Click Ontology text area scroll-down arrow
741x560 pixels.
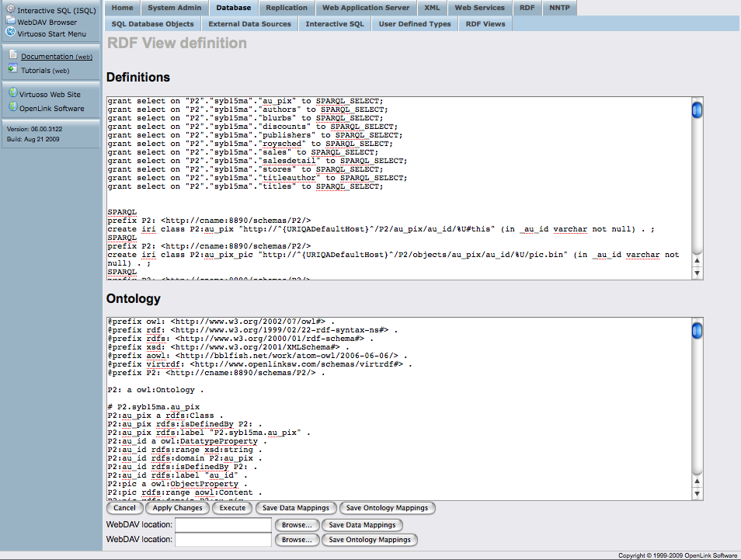[x=697, y=493]
